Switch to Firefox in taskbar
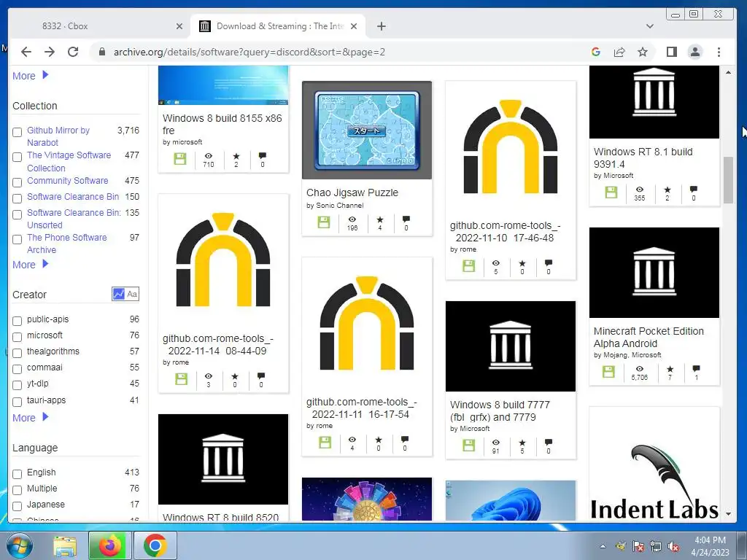Viewport: 747px width, 560px height. [x=109, y=545]
